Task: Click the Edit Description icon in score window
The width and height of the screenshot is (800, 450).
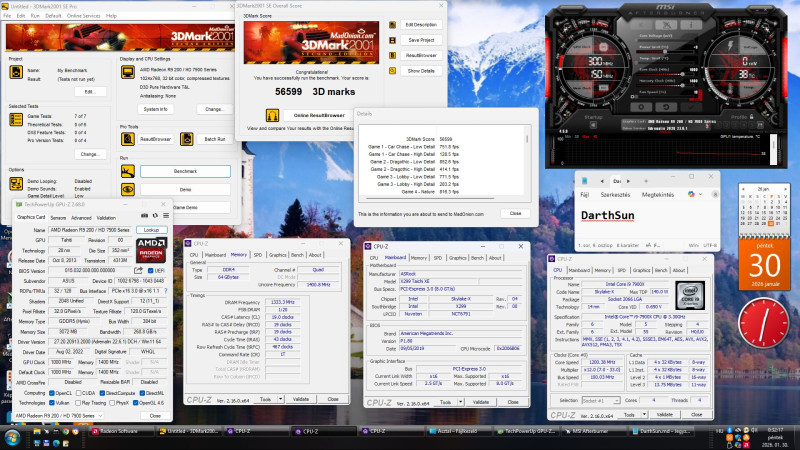Action: tap(392, 24)
